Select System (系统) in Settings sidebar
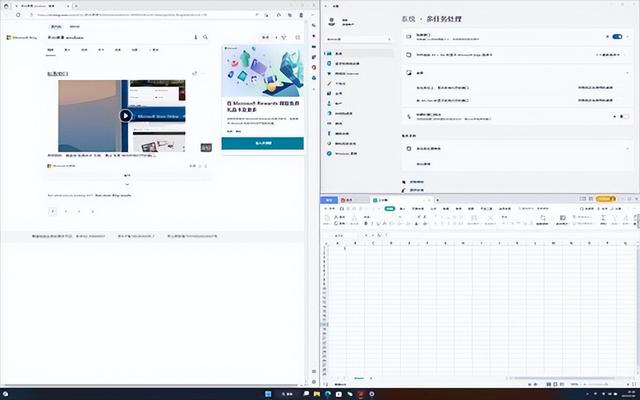Viewport: 640px width, 400px height. (359, 53)
